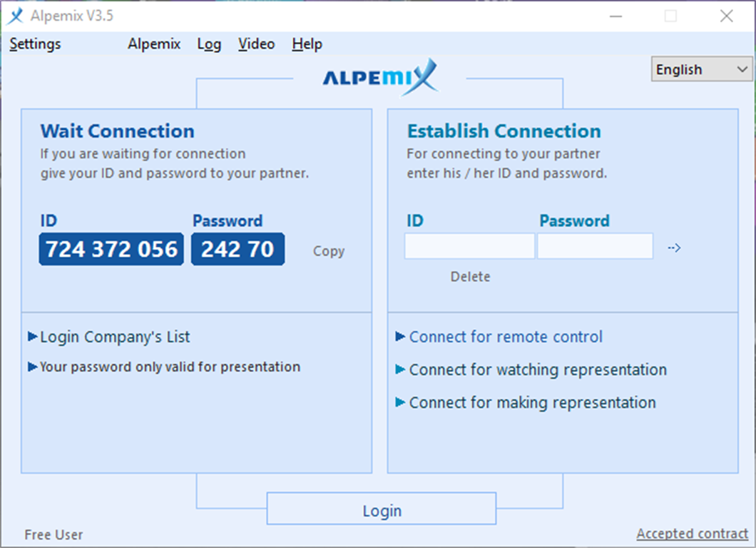Screen dimensions: 756x548
Task: Click the Alpemix logo at top center
Action: click(379, 76)
